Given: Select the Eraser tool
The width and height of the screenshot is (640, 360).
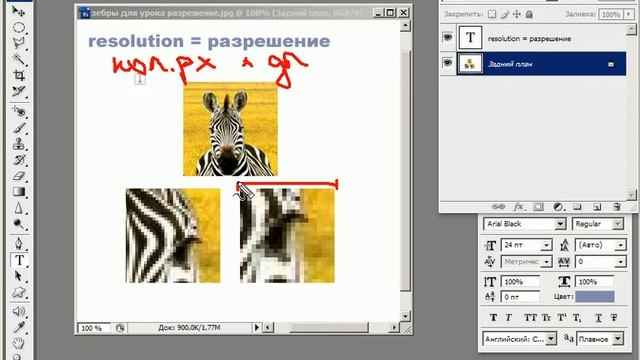Looking at the screenshot, I should point(18,176).
